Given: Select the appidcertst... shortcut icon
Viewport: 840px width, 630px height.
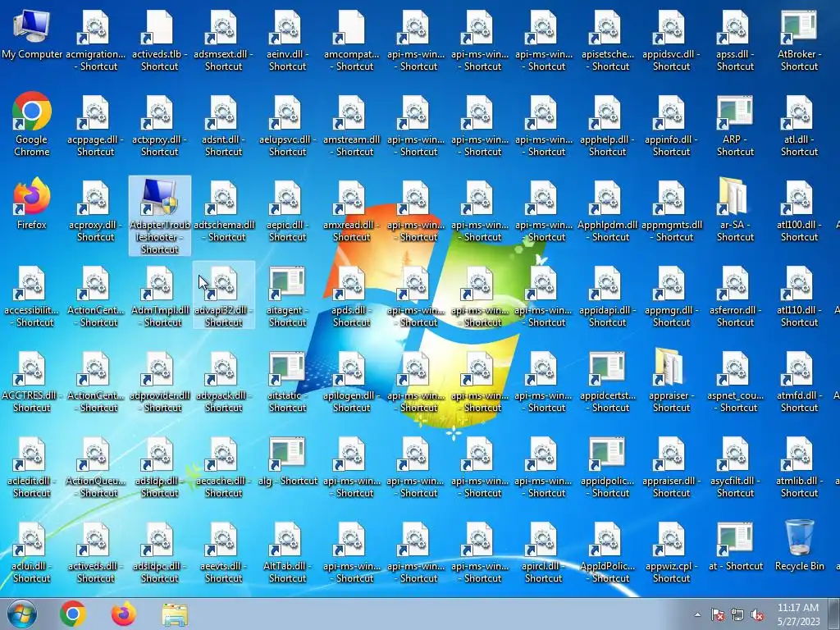Looking at the screenshot, I should point(608,381).
